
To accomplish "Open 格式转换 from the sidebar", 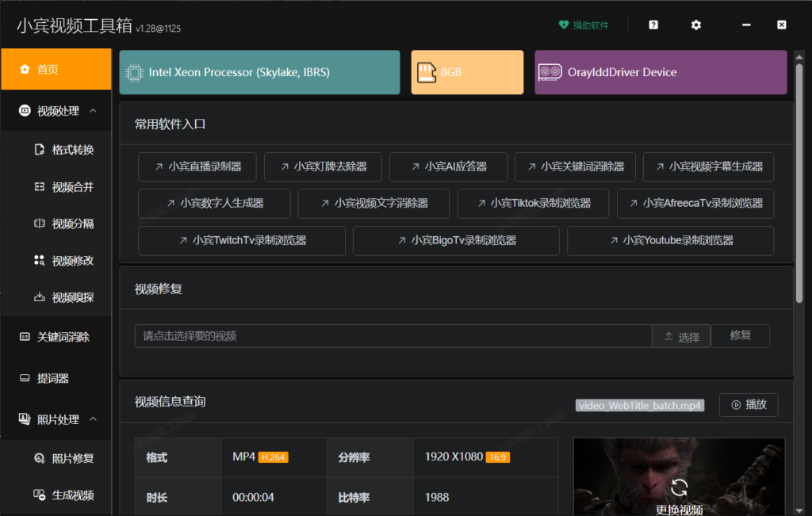I will [72, 150].
